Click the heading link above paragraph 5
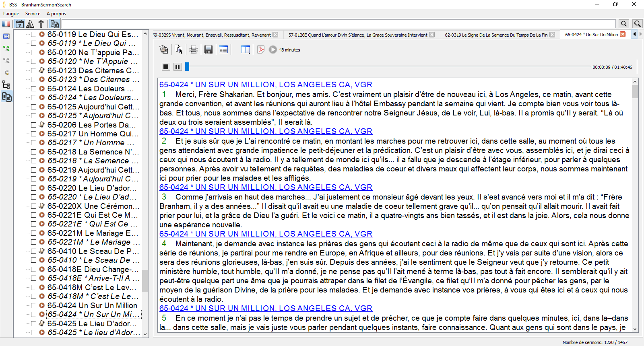Image resolution: width=644 pixels, height=346 pixels. pos(266,308)
